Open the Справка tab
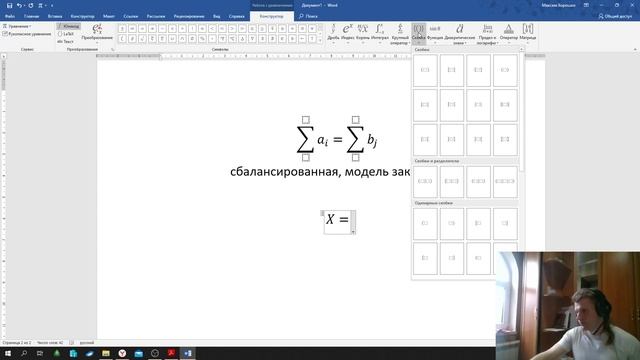Screen dimensions: 640x360 coord(236,16)
